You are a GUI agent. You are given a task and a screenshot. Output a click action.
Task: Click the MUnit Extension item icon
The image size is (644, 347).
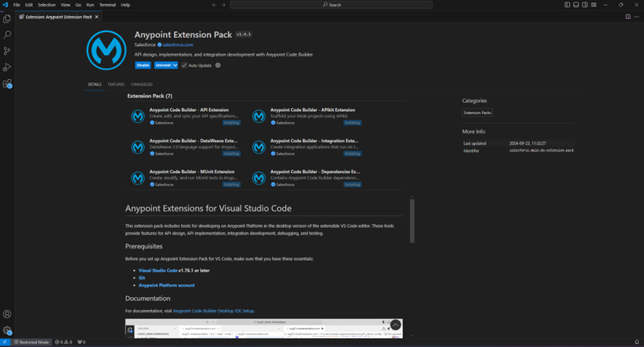pos(137,179)
